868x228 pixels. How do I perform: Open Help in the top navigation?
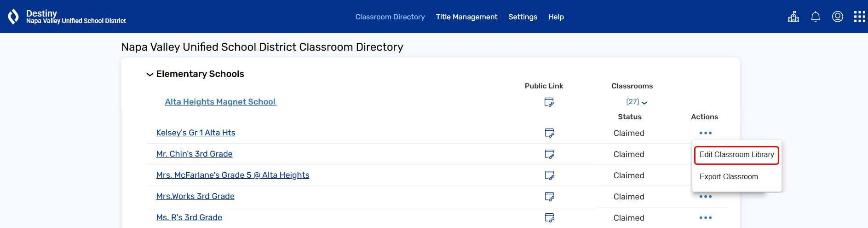[x=556, y=17]
